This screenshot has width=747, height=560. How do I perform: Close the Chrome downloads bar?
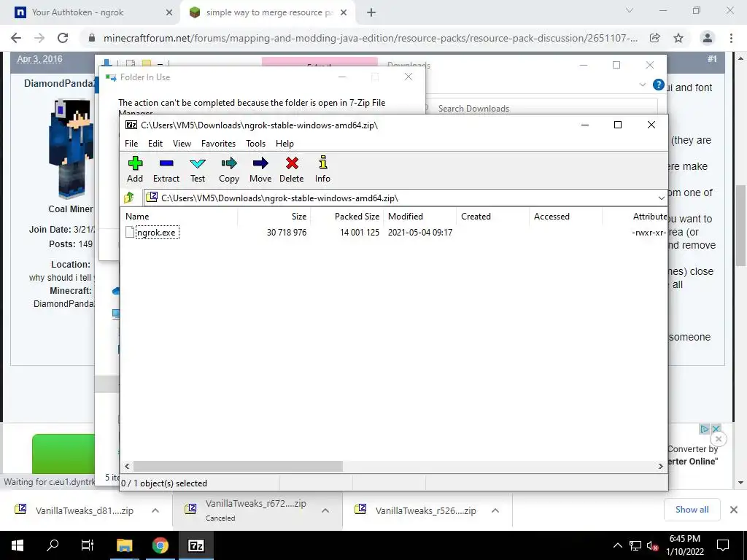click(x=734, y=510)
